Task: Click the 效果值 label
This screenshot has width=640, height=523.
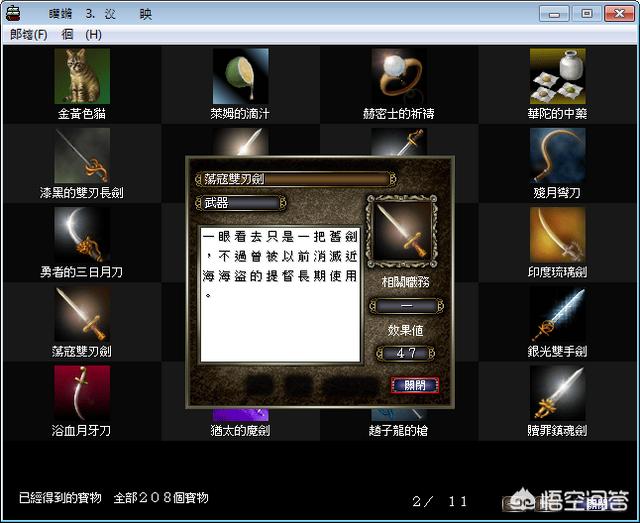Action: 405,330
